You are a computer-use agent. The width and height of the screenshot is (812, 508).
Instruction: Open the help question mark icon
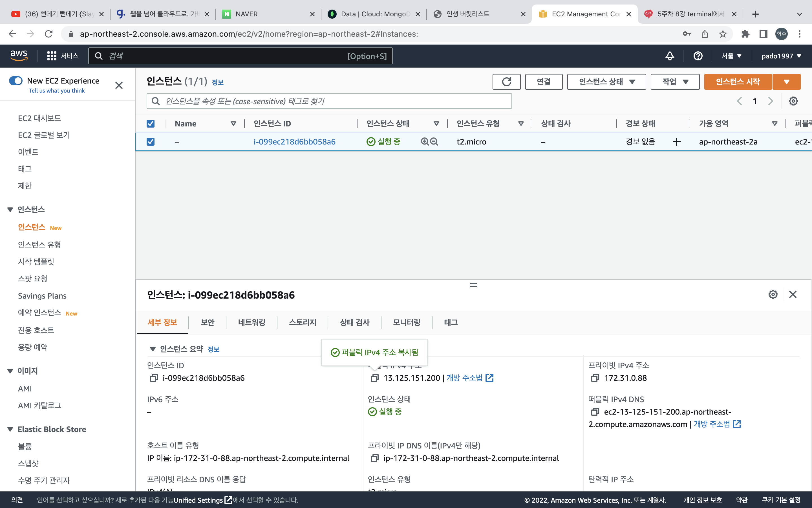pos(698,56)
